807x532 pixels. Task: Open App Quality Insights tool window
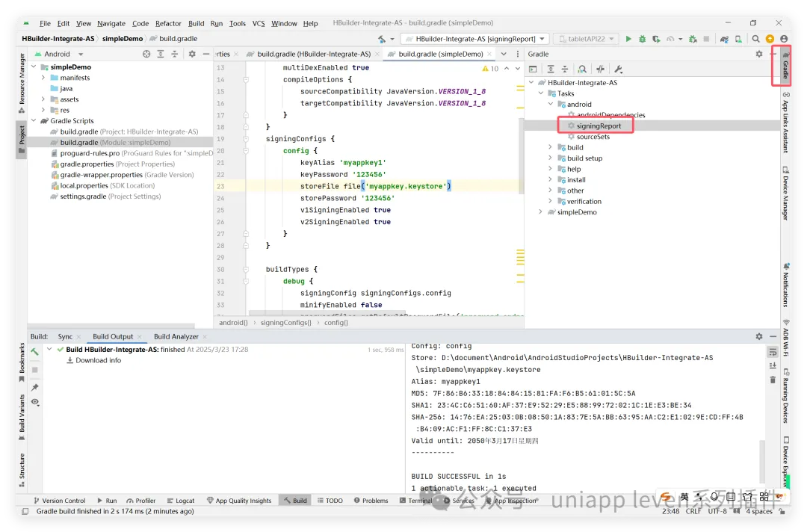click(239, 501)
